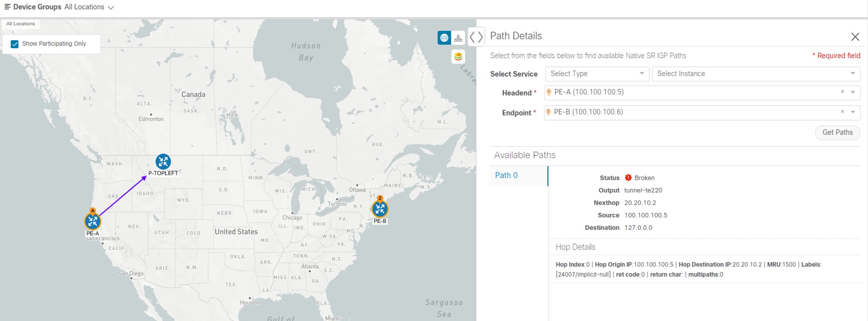Expand the Headend dropdown arrow

pyautogui.click(x=853, y=92)
